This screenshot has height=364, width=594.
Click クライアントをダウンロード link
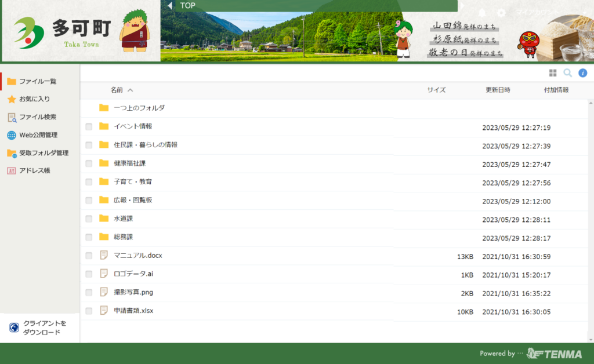[x=41, y=327]
